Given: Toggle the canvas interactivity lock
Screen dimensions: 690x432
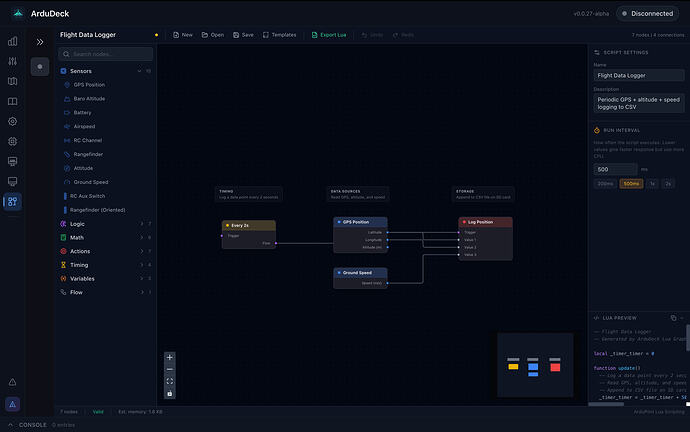Looking at the screenshot, I should point(170,393).
